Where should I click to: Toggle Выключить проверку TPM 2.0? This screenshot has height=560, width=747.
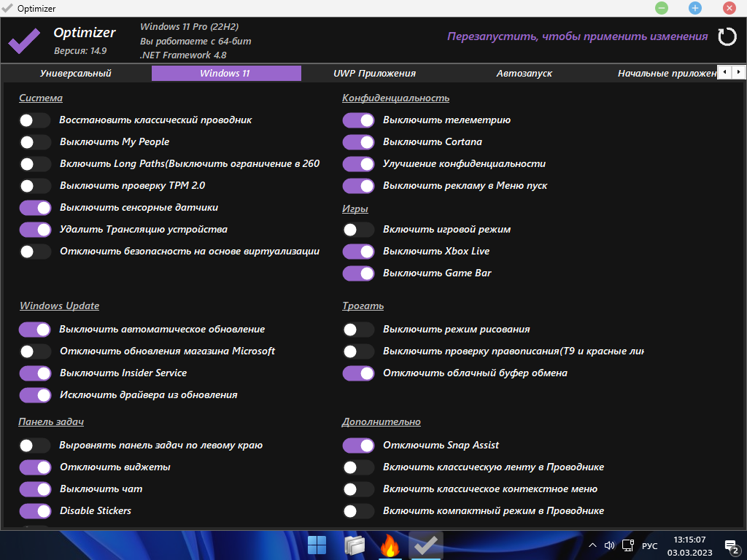tap(35, 186)
